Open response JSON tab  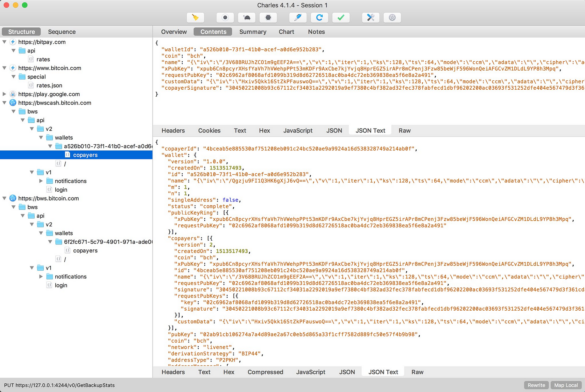pyautogui.click(x=347, y=372)
